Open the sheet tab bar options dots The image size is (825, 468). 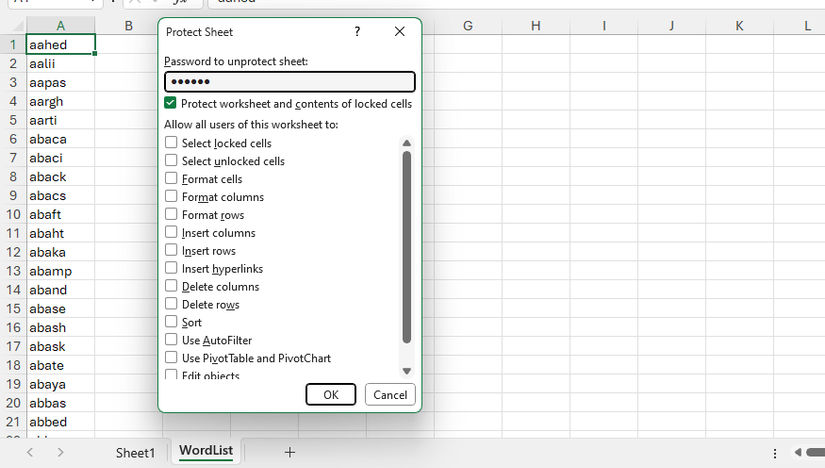point(774,453)
